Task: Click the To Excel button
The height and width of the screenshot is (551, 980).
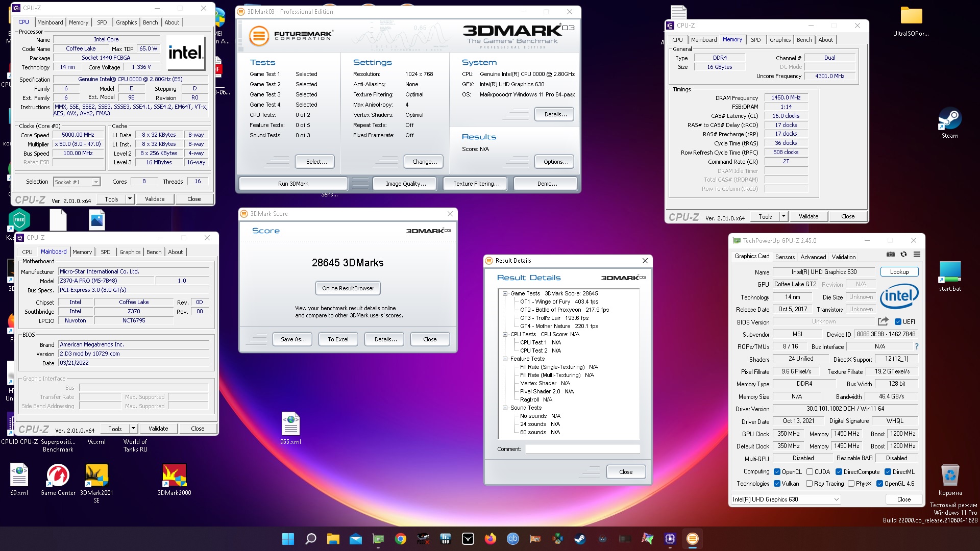Action: point(338,339)
